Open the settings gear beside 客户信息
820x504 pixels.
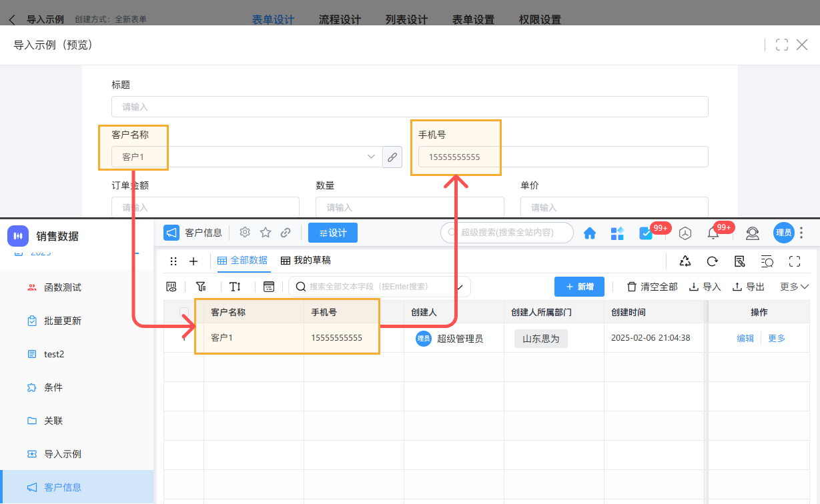pyautogui.click(x=244, y=233)
